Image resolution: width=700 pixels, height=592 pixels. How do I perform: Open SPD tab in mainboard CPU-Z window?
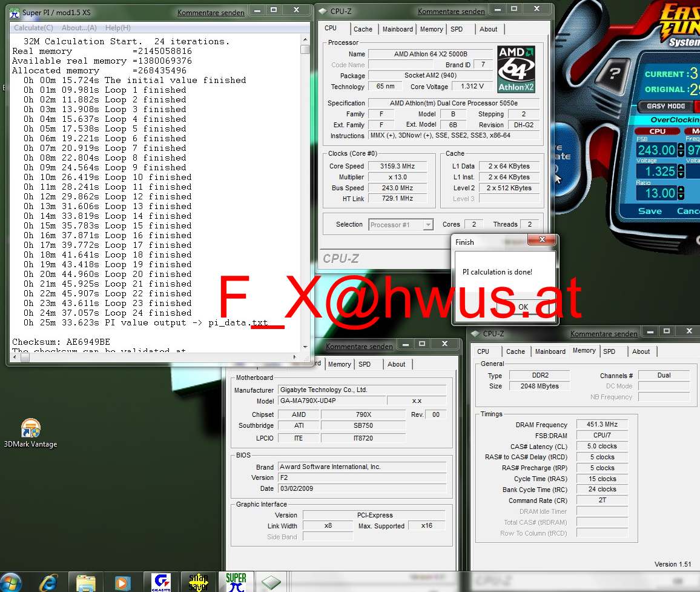coord(365,364)
